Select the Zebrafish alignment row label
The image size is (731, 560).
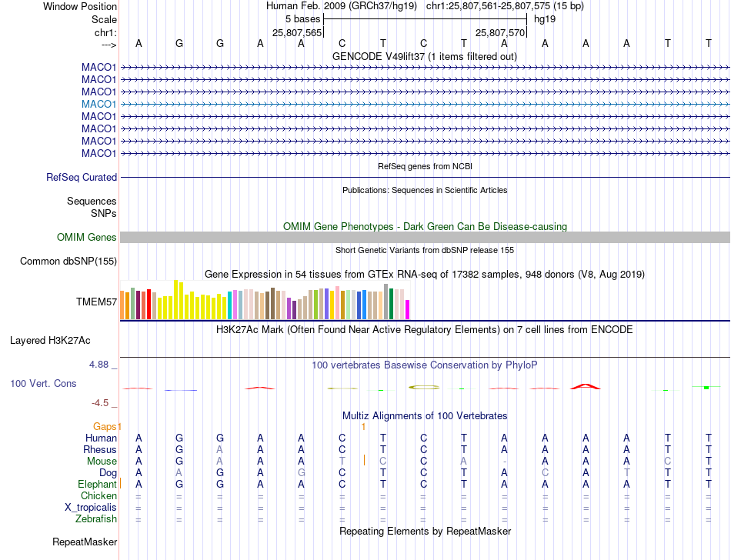96,518
